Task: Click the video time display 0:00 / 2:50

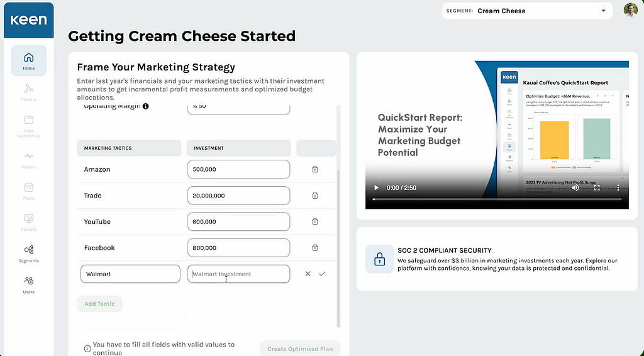Action: click(x=401, y=187)
